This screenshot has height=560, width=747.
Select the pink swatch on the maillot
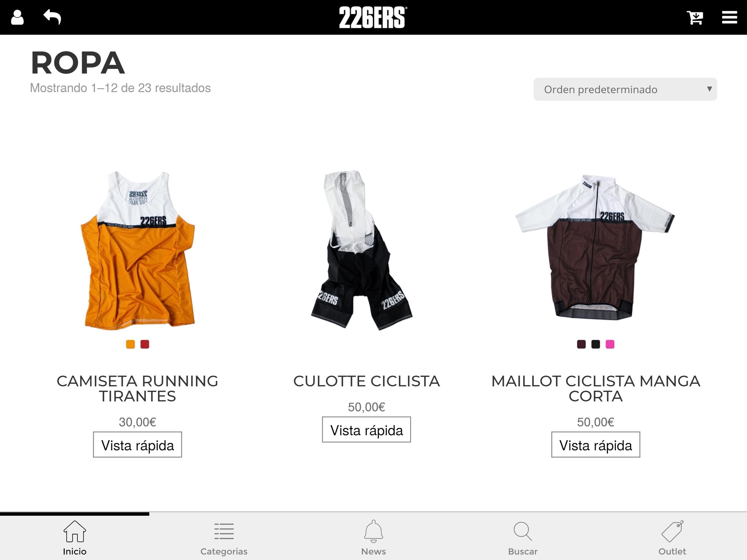coord(610,344)
